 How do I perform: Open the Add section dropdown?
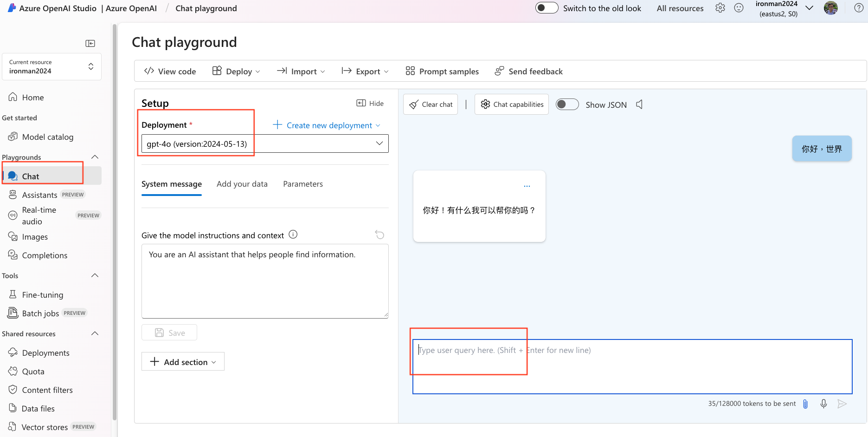pyautogui.click(x=183, y=361)
